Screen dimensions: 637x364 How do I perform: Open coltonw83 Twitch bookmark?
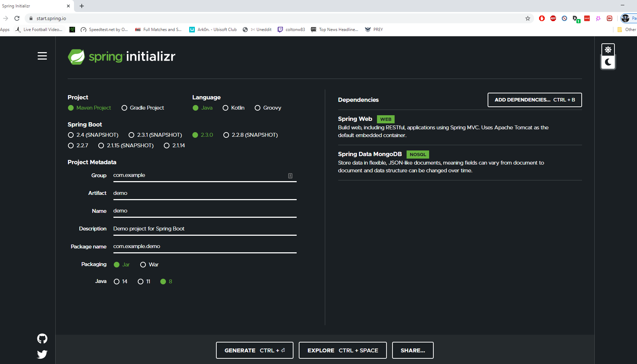tap(291, 30)
